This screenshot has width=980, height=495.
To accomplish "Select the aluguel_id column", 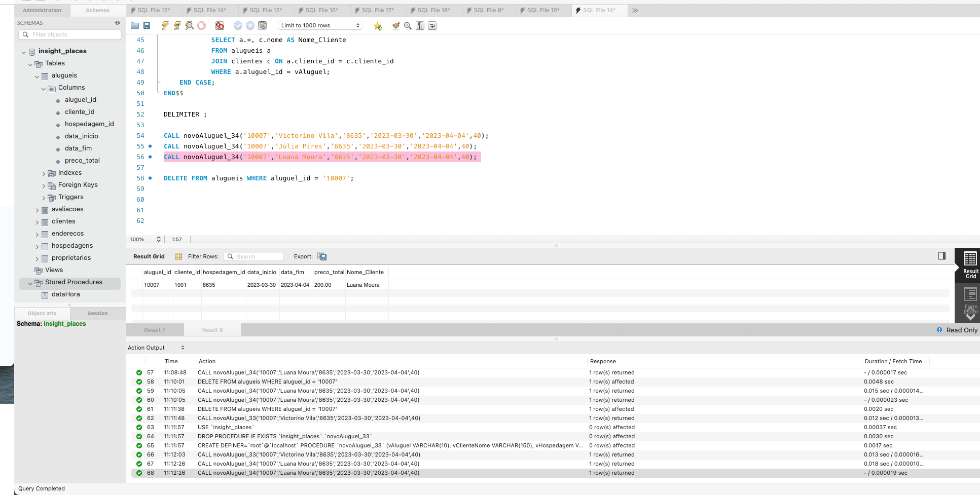I will tap(80, 100).
